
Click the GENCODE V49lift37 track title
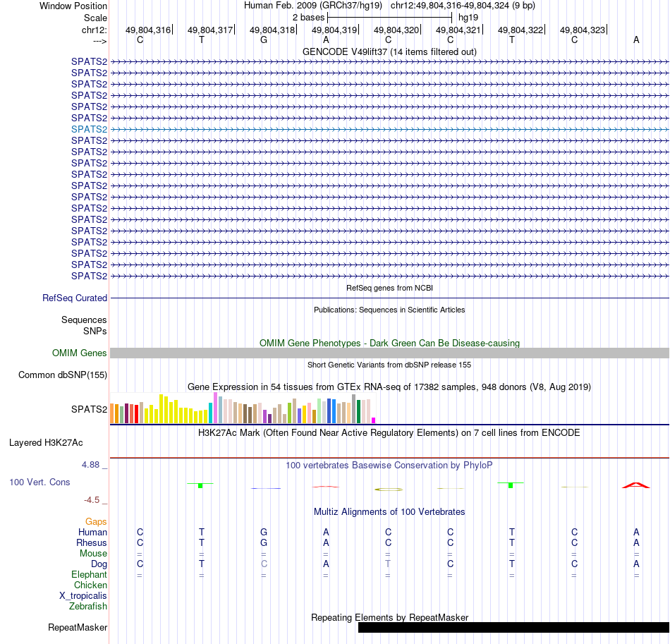click(389, 51)
